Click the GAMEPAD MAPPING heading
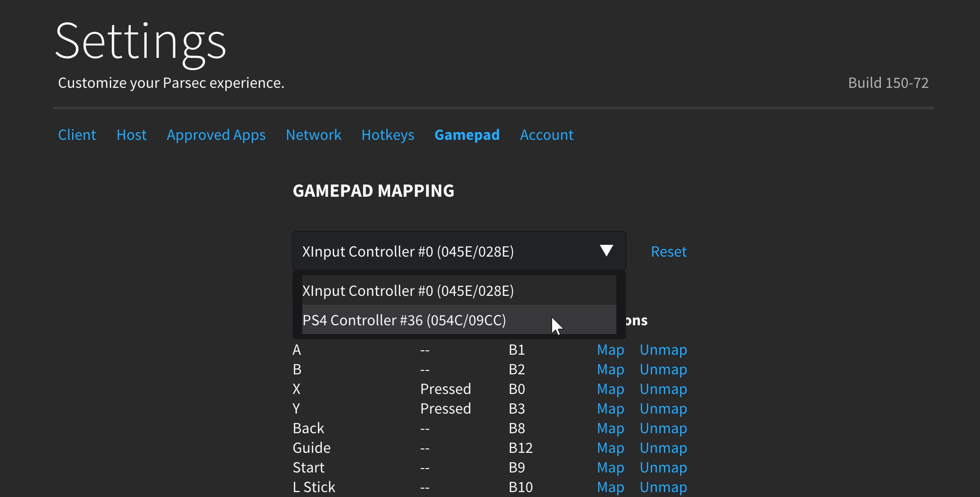The width and height of the screenshot is (980, 497). point(373,191)
